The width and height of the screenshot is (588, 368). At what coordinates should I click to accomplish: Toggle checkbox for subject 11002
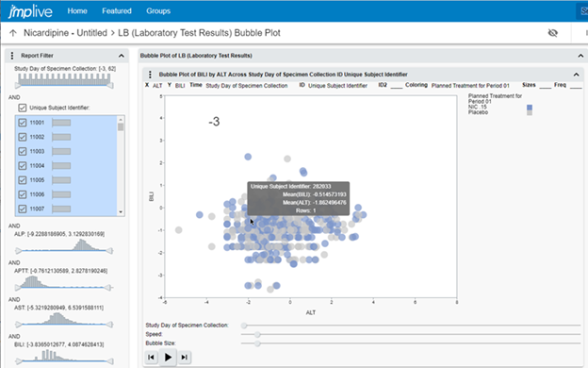pos(23,137)
